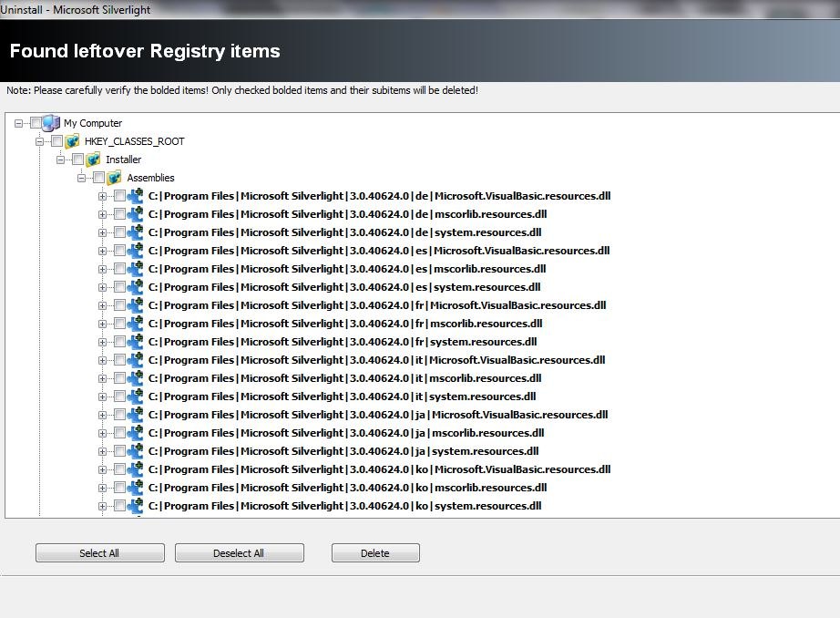Click the registry icon for fr Microsoft.VisualBasic.resources.dll
Screen dimensions: 840x618
coord(135,305)
